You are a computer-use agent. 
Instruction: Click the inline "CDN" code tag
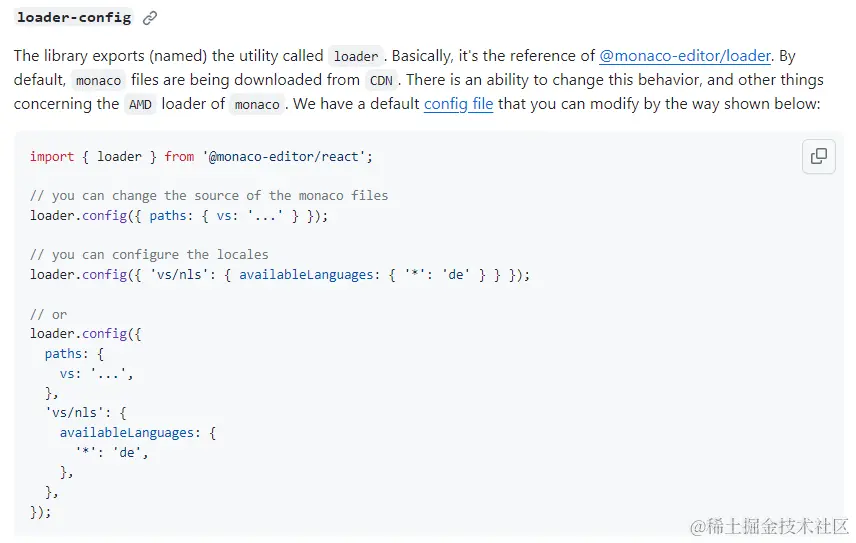point(381,80)
